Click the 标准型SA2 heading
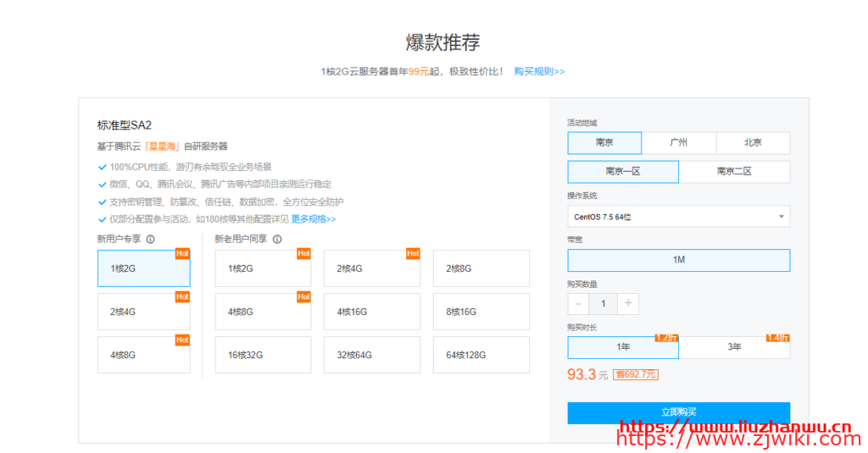Screen dimensions: 868x453 tap(125, 125)
